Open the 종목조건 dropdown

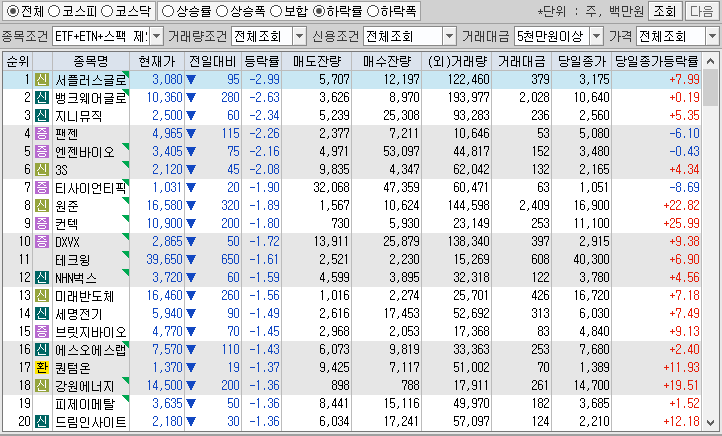click(157, 36)
